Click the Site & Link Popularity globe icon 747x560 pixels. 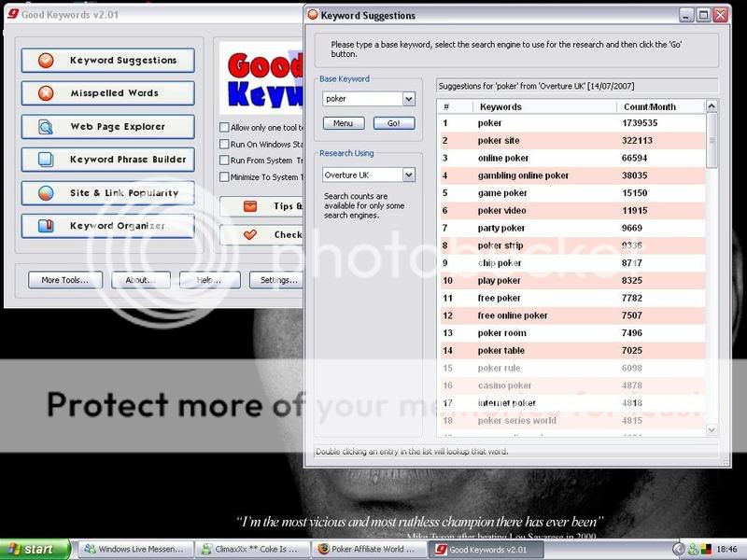(x=46, y=193)
